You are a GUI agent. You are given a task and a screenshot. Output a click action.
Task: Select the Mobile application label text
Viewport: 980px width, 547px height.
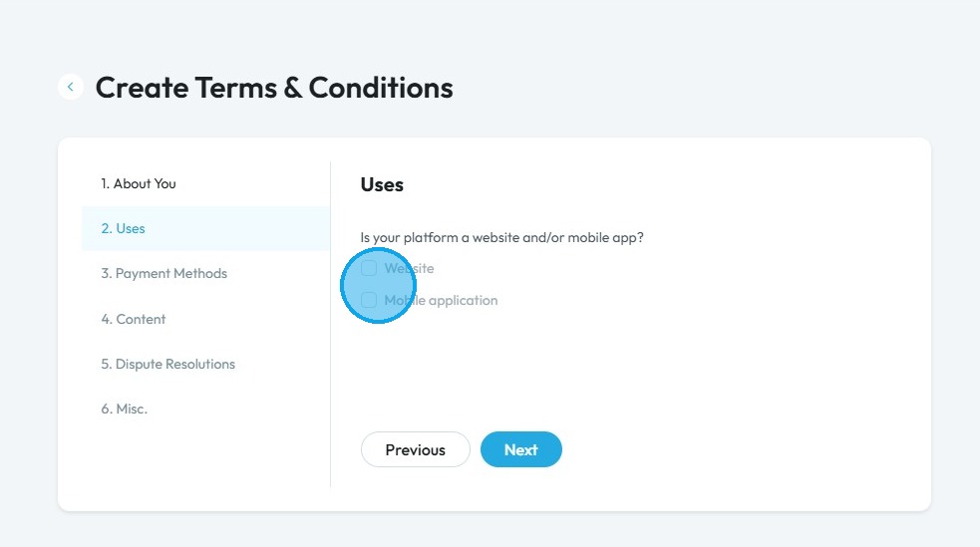coord(441,300)
